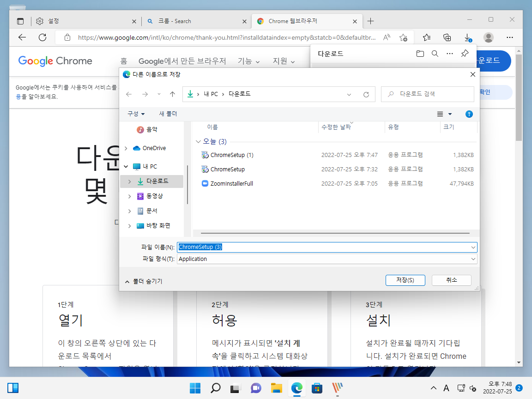Open downloads folder icon in flyout
Image resolution: width=532 pixels, height=399 pixels.
click(420, 53)
